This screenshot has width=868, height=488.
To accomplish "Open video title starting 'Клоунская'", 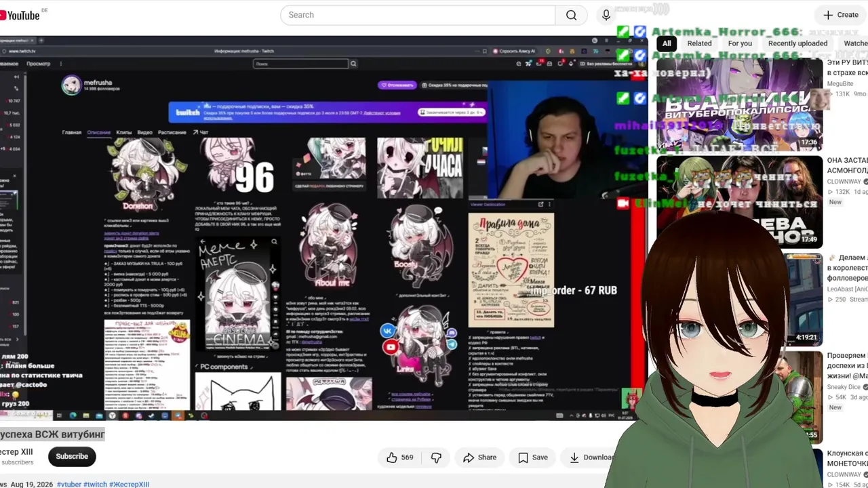I will click(x=847, y=458).
